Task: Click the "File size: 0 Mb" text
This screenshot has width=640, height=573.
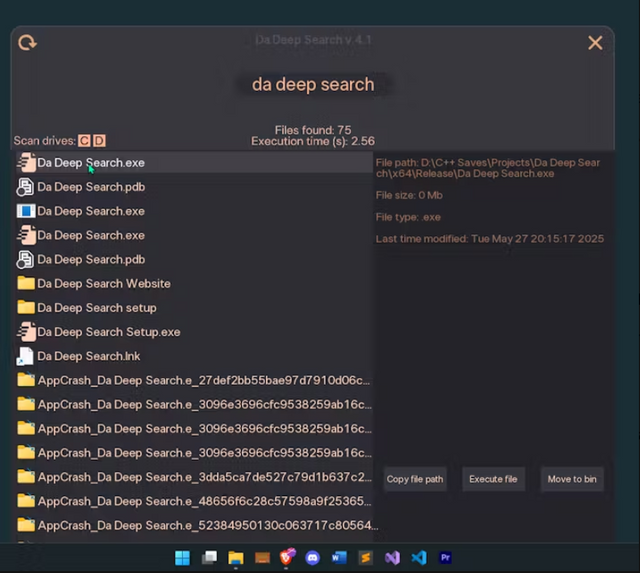Action: [x=409, y=195]
